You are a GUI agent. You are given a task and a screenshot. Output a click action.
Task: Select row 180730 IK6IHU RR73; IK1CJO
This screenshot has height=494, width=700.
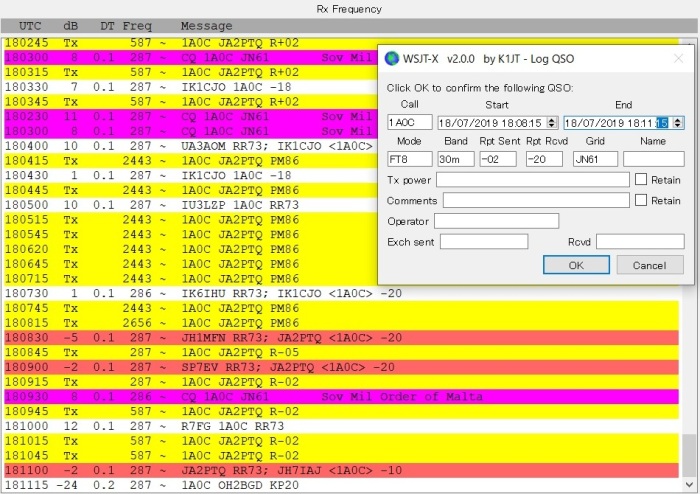(342, 293)
